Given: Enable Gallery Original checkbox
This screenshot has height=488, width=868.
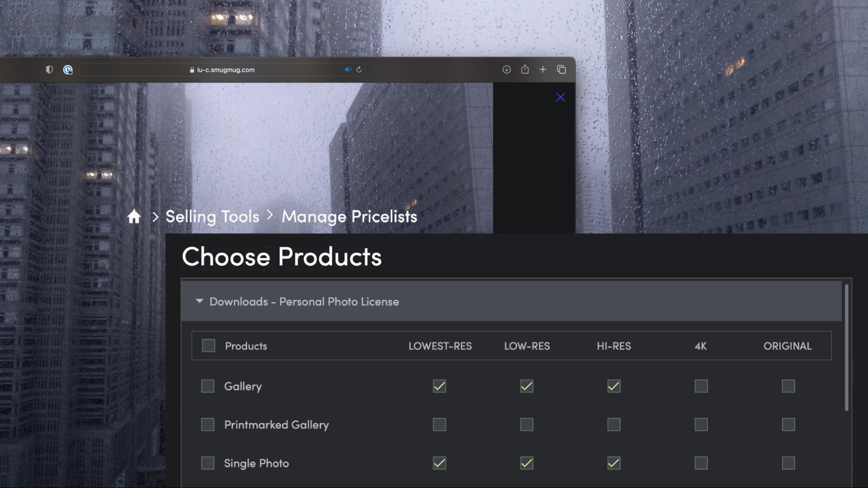Looking at the screenshot, I should [x=788, y=386].
